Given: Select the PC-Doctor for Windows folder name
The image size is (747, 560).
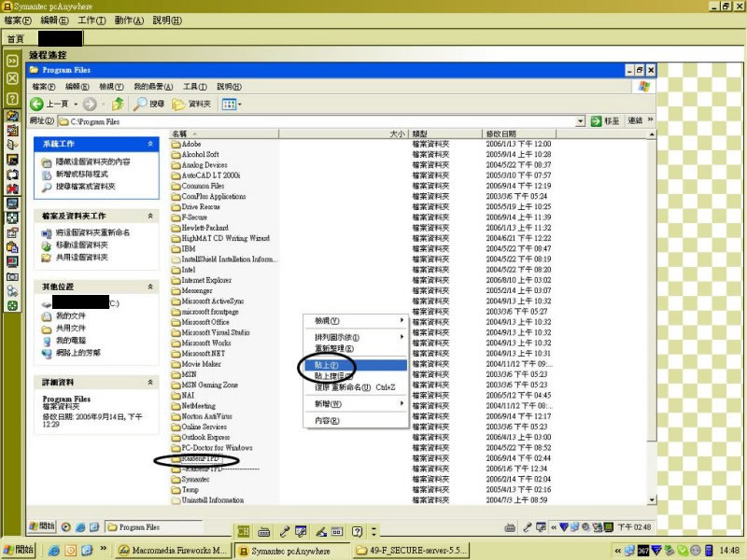Looking at the screenshot, I should coord(217,448).
